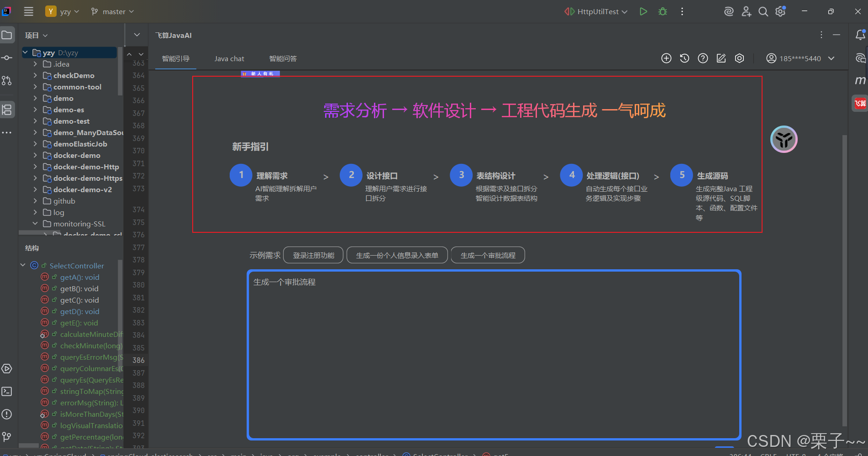Viewport: 868px width, 456px height.
Task: Click the requirement text input area
Action: pos(494,355)
